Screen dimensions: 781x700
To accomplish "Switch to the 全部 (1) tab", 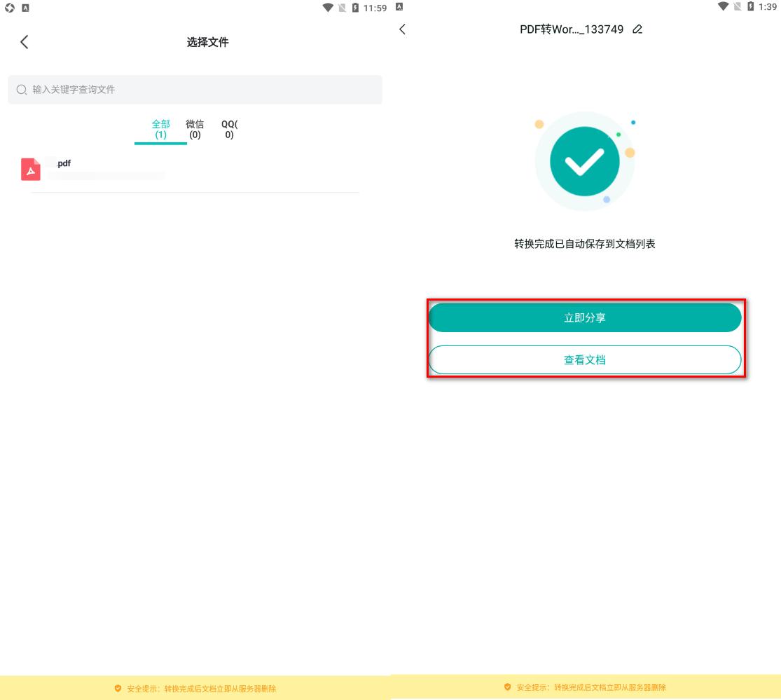I will pyautogui.click(x=160, y=130).
